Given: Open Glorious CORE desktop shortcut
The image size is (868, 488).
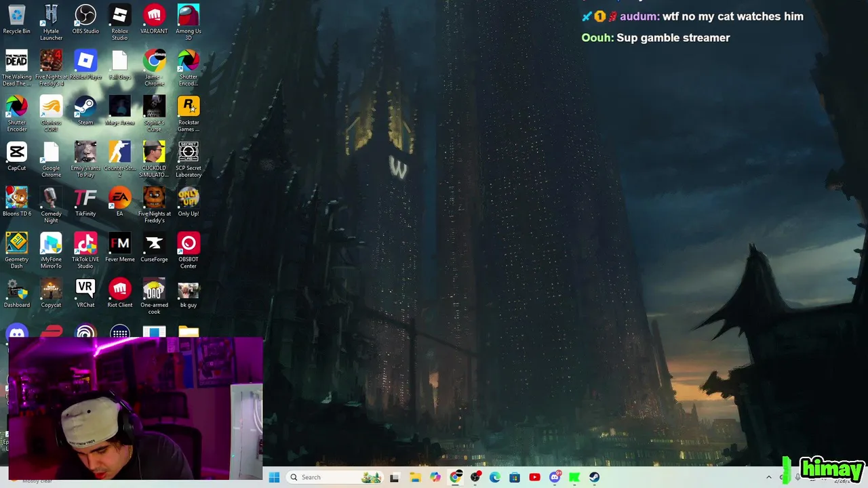Looking at the screenshot, I should 51,113.
